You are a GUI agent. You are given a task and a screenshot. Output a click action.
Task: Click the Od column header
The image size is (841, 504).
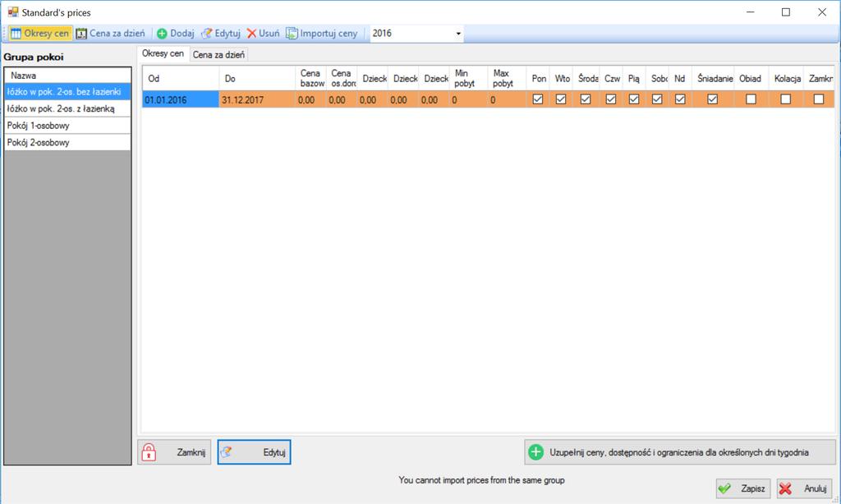click(180, 78)
